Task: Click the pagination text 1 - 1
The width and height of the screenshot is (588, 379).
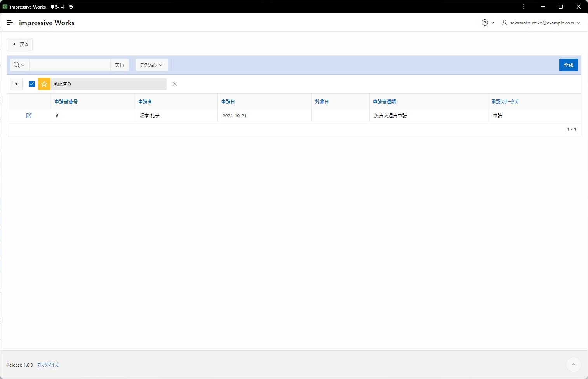Action: pos(572,129)
